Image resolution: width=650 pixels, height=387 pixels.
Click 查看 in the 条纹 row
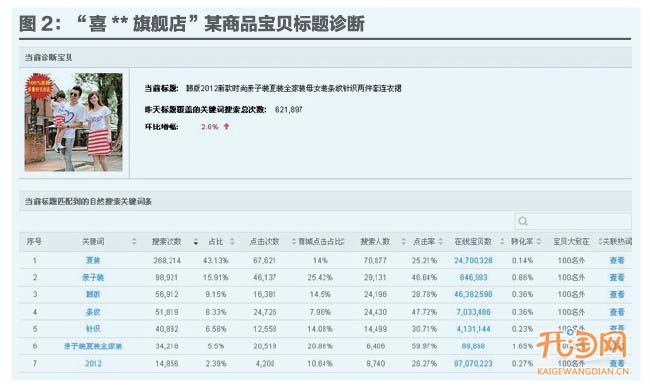click(x=617, y=312)
